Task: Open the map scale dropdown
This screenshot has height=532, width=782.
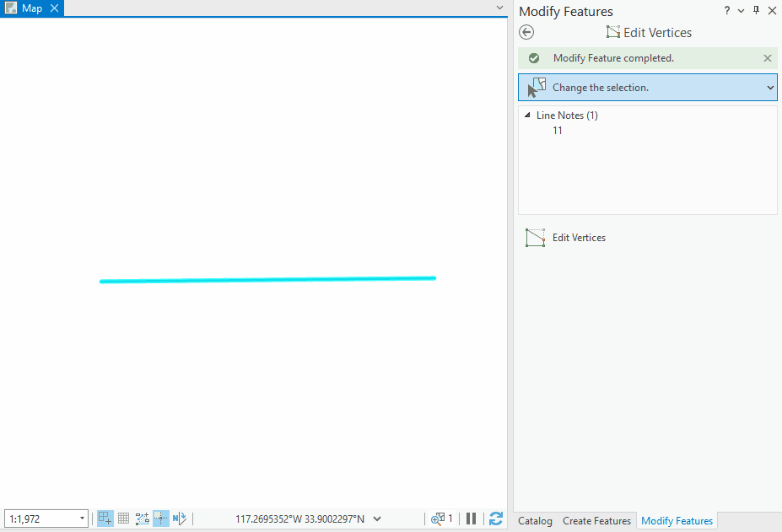Action: [x=82, y=519]
